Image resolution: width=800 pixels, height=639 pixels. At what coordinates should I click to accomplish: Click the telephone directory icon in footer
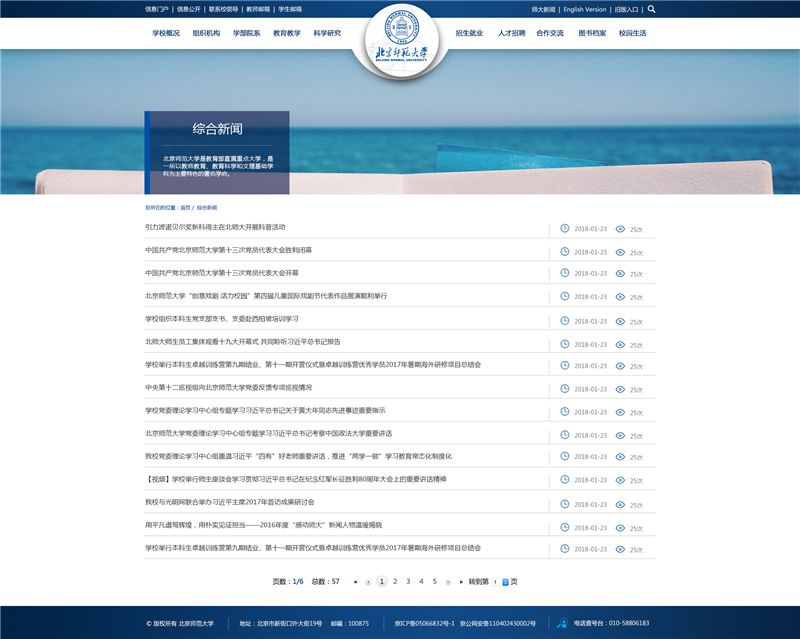[x=562, y=623]
